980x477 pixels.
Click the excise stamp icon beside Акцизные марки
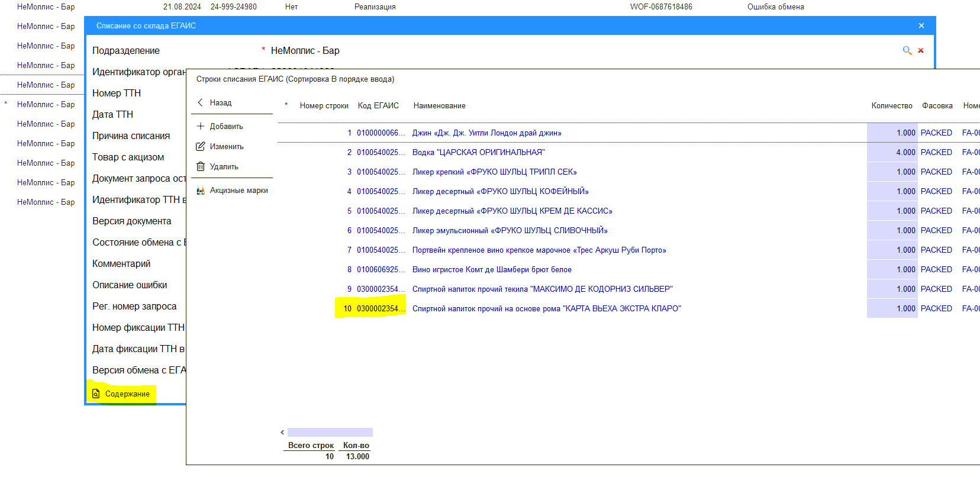(201, 191)
